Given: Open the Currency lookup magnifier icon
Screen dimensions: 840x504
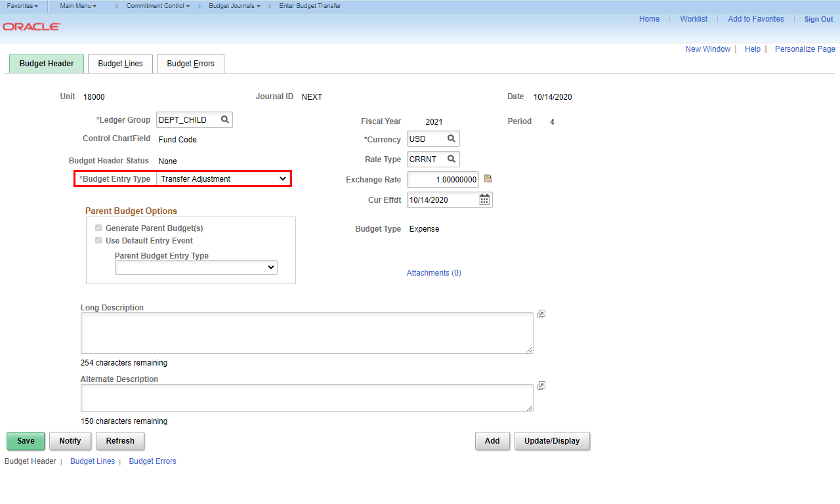Looking at the screenshot, I should coord(451,139).
